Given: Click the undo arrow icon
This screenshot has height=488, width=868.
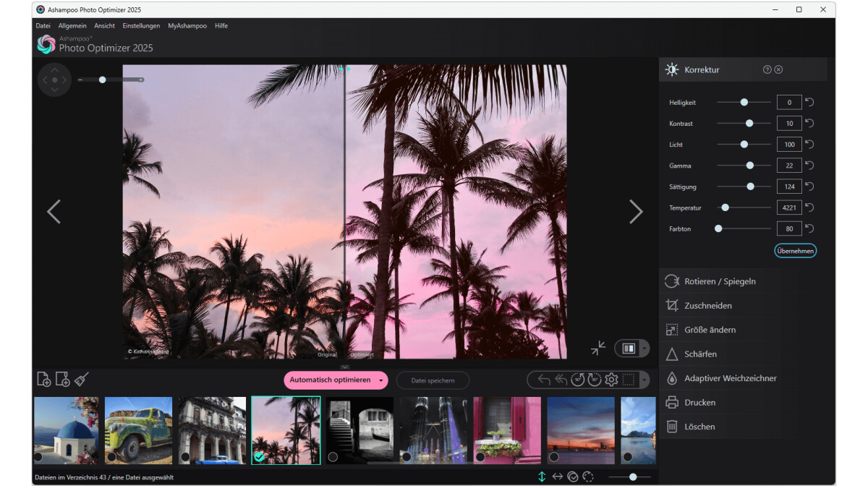Looking at the screenshot, I should pyautogui.click(x=545, y=380).
